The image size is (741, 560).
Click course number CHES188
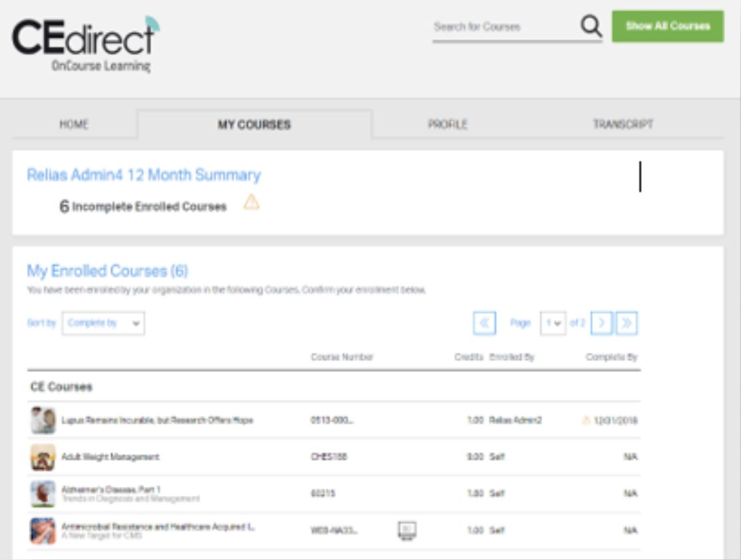(329, 457)
